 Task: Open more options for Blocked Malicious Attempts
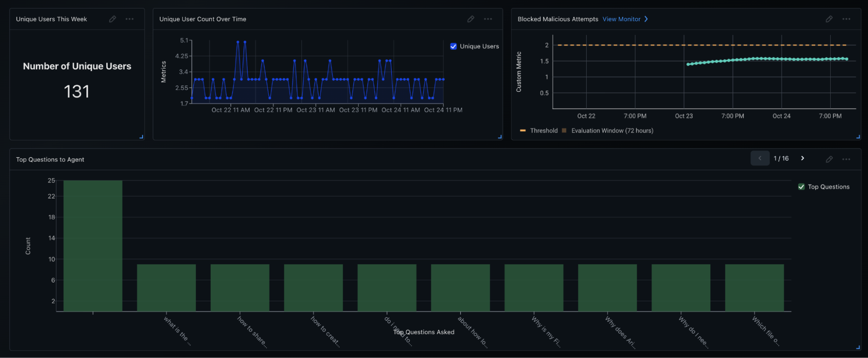pyautogui.click(x=846, y=19)
